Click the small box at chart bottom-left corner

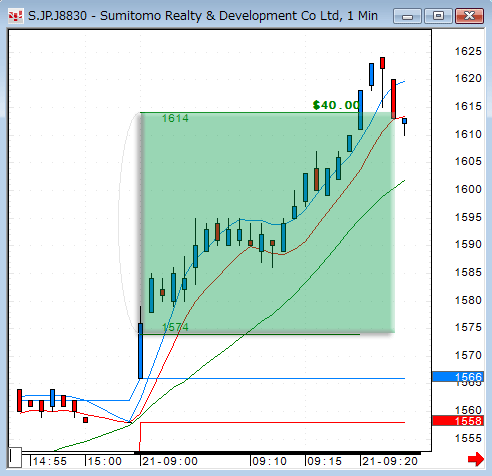15,457
